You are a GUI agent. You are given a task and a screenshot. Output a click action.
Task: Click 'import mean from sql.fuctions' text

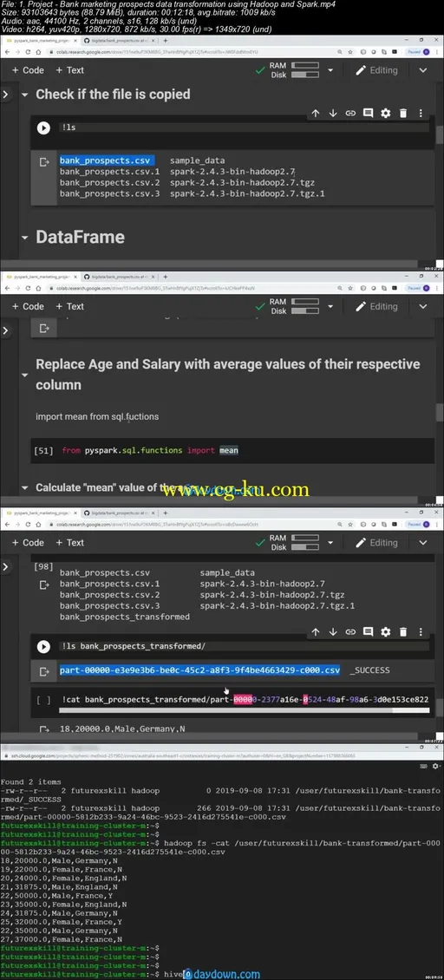tap(97, 416)
